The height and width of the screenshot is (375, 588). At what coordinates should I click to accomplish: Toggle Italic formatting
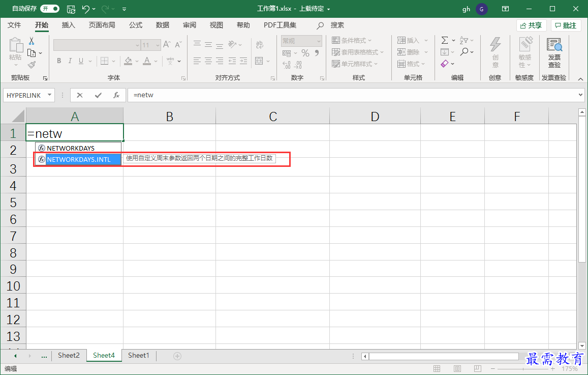click(70, 61)
